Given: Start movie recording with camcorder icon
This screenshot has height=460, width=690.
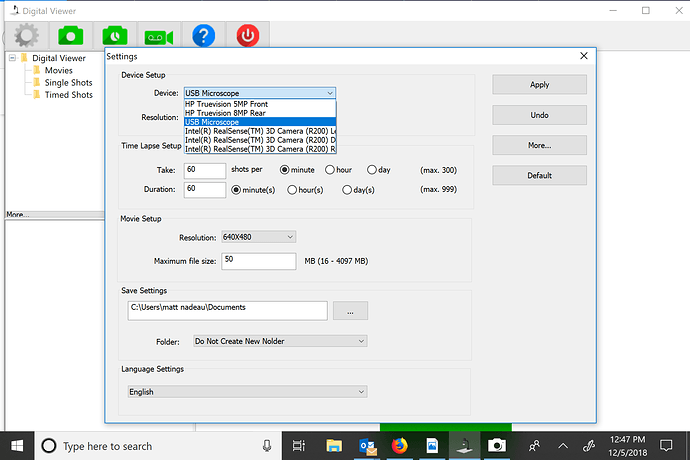Looking at the screenshot, I should (x=159, y=37).
